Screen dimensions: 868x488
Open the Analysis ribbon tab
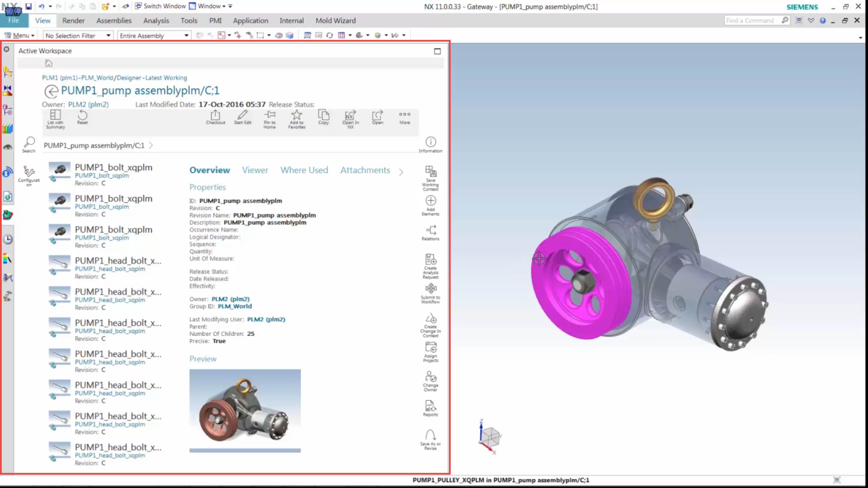(x=156, y=20)
